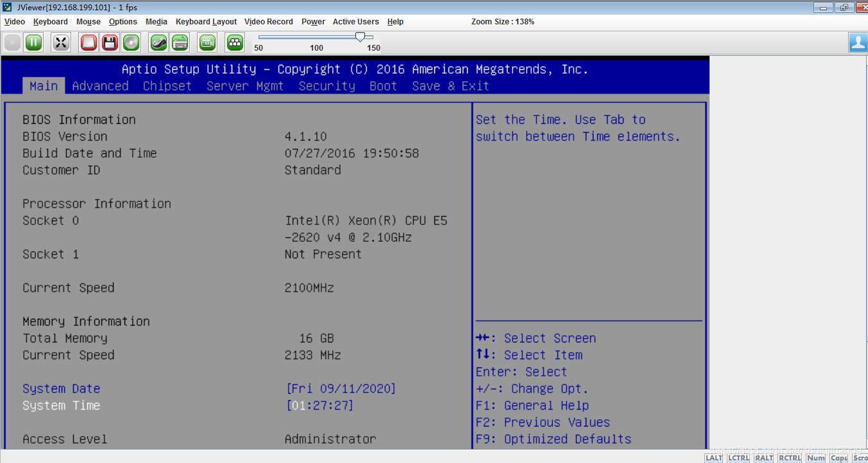This screenshot has width=868, height=463.
Task: Open the Power menu
Action: click(x=314, y=22)
